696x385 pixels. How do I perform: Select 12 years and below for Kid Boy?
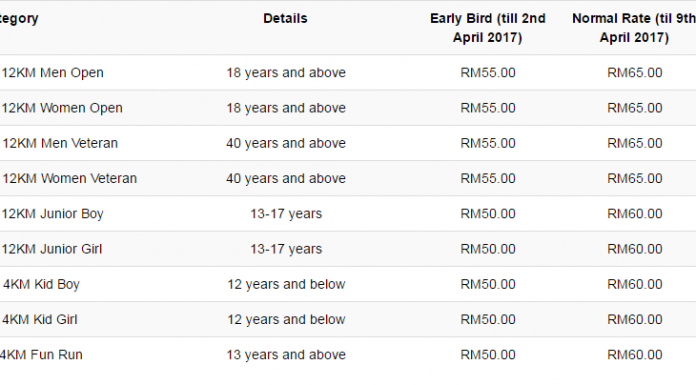pyautogui.click(x=286, y=284)
